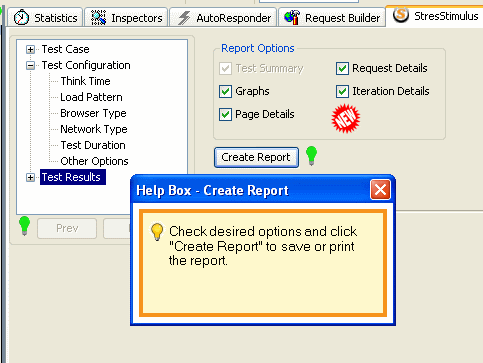The image size is (483, 363).
Task: Close the Help Box dialog
Action: click(380, 190)
